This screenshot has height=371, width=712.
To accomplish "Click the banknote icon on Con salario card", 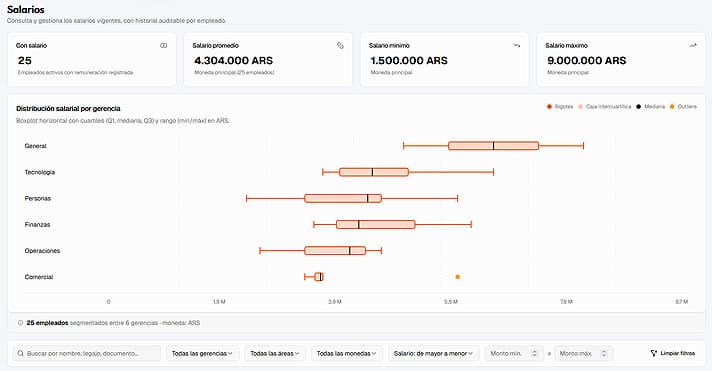I will point(163,45).
